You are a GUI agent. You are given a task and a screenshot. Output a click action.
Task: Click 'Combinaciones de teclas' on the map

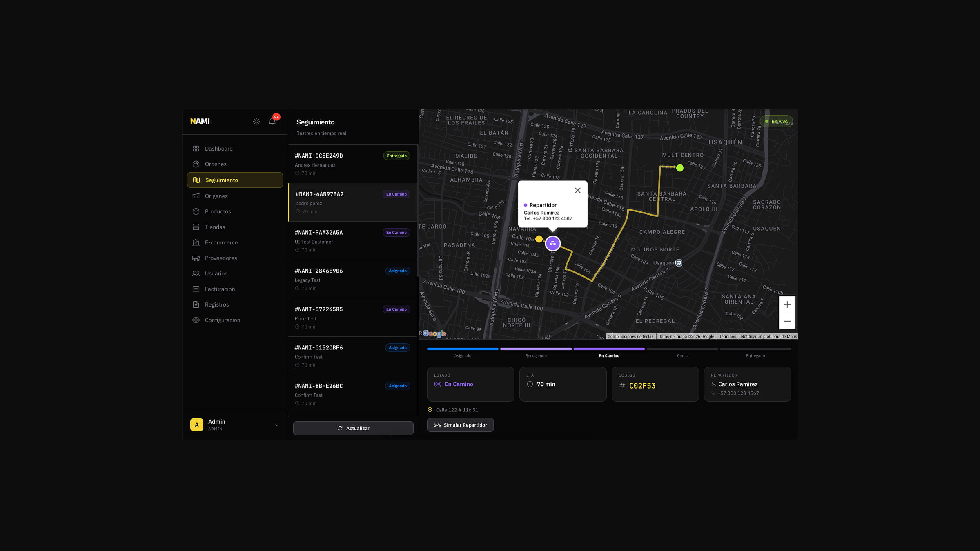click(x=630, y=337)
